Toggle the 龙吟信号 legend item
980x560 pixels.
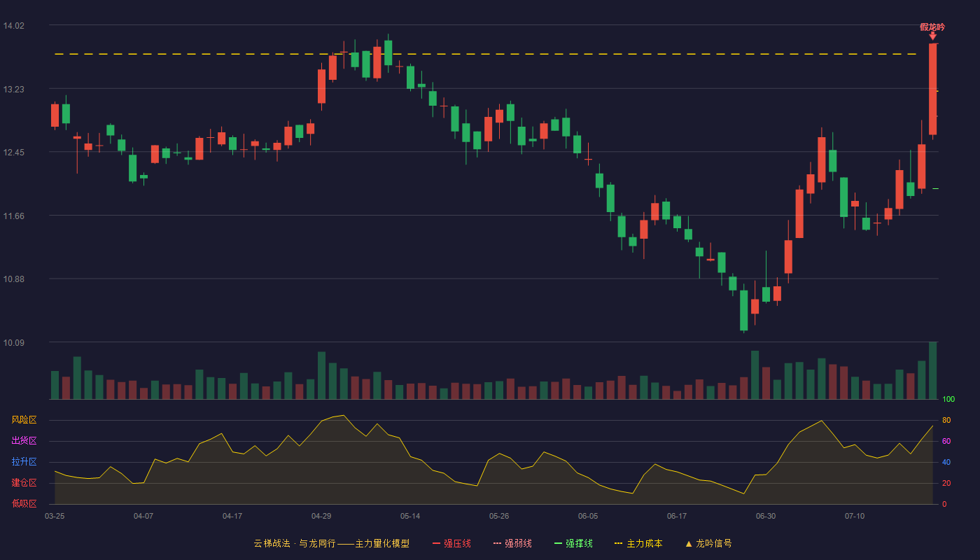tap(708, 543)
